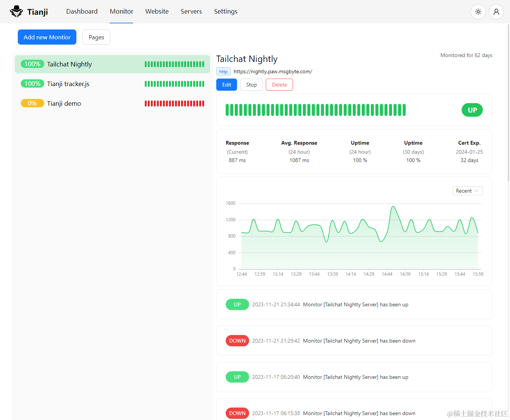Click the 887 ms current response value
This screenshot has height=420, width=510.
pyautogui.click(x=237, y=160)
